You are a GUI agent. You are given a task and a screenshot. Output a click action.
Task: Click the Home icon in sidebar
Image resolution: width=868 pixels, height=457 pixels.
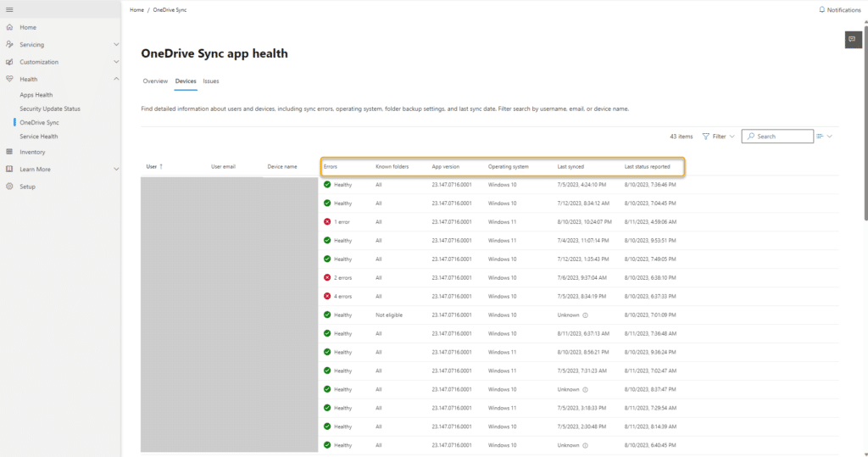point(9,27)
